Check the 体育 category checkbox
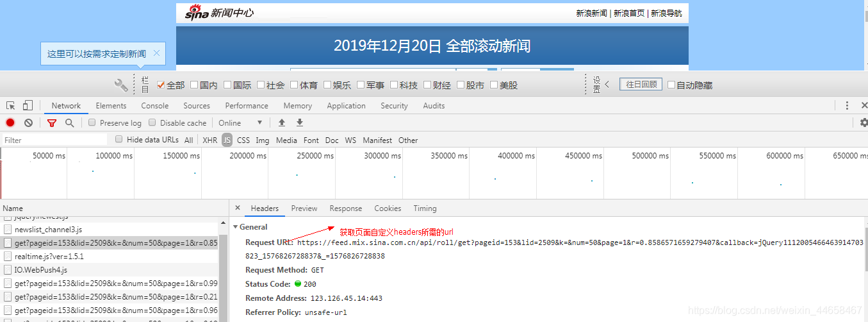 (x=294, y=85)
